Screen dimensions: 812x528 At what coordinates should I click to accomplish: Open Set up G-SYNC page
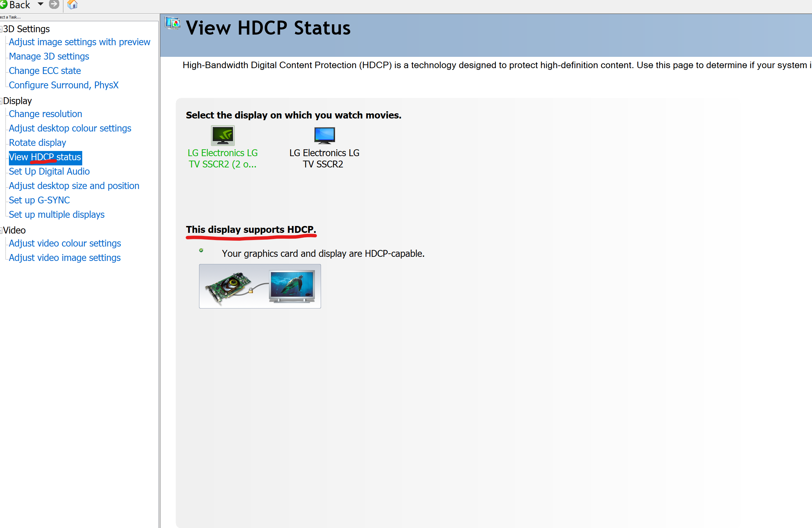click(39, 200)
